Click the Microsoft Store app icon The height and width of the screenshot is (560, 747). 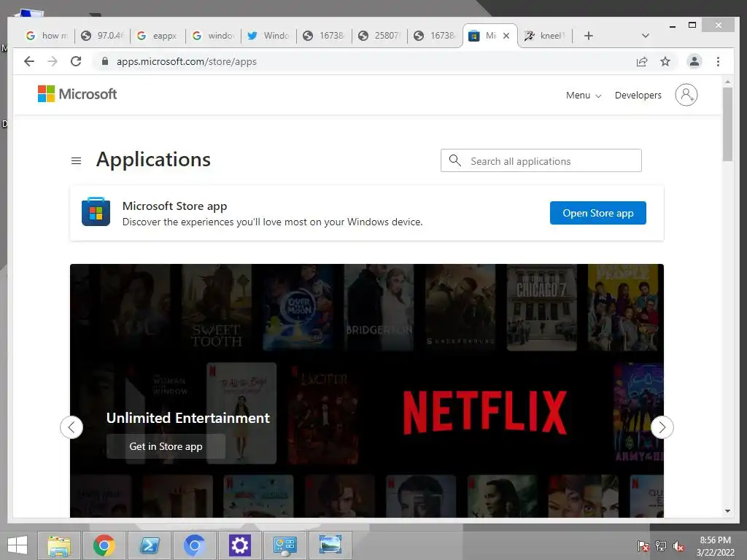click(x=96, y=211)
